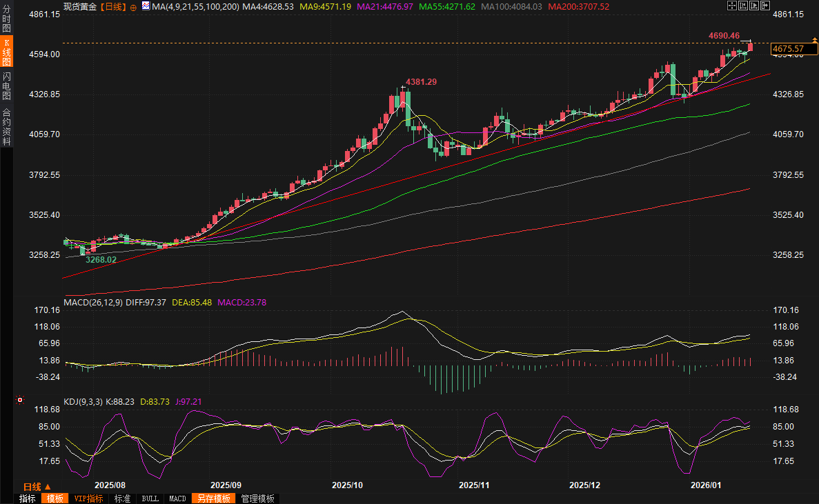Open the 合约资料 contract info tab
Screen dimensions: 819x504
6,126
